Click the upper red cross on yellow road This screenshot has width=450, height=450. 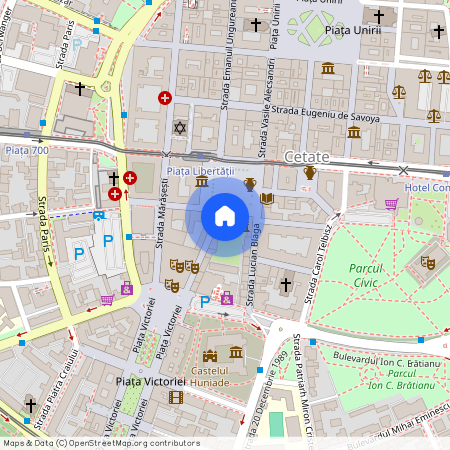pyautogui.click(x=130, y=178)
